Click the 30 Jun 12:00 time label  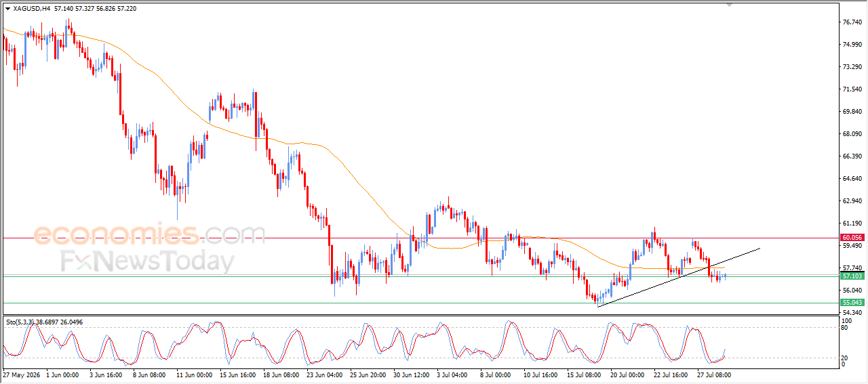point(412,374)
